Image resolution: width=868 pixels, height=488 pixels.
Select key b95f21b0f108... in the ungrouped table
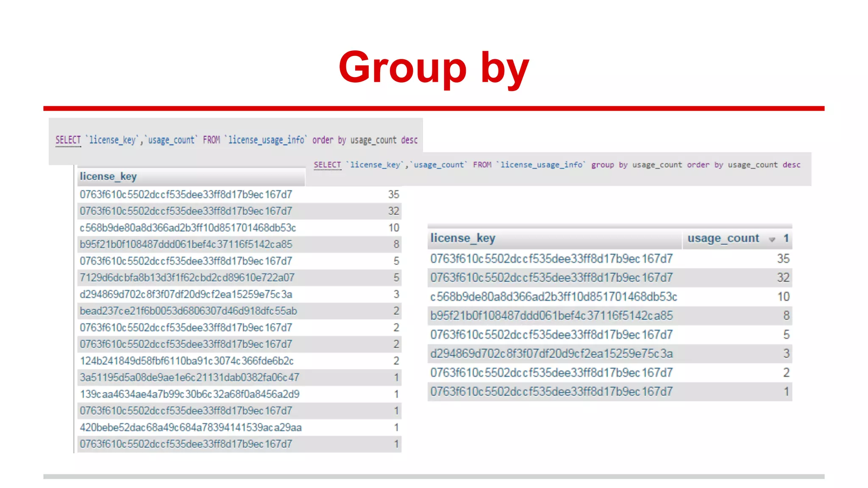pos(186,244)
